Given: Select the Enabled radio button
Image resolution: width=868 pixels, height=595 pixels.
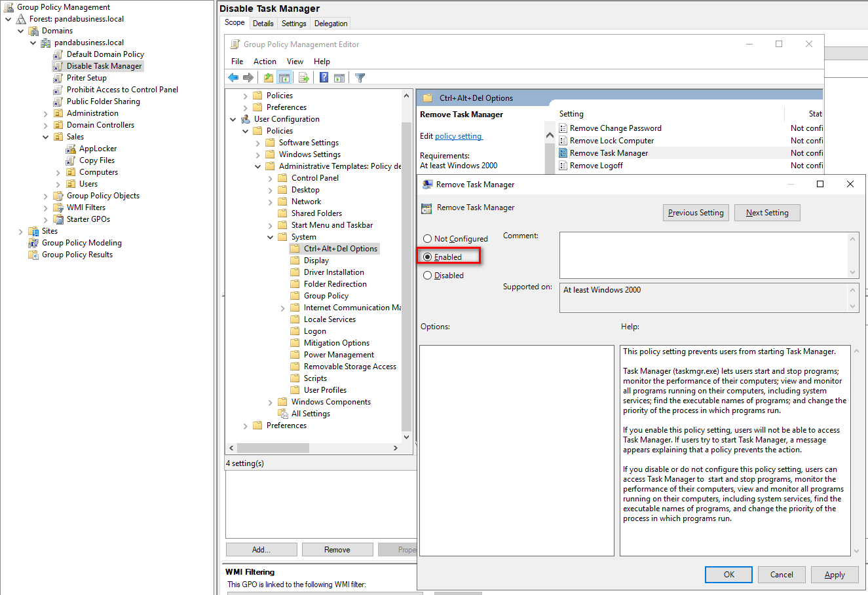Looking at the screenshot, I should tap(428, 257).
